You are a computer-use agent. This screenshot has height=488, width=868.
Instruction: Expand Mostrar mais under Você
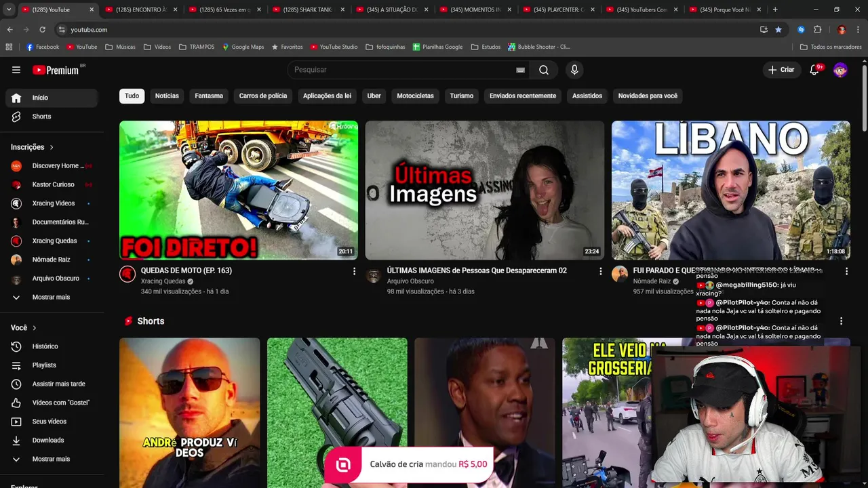[x=52, y=459]
